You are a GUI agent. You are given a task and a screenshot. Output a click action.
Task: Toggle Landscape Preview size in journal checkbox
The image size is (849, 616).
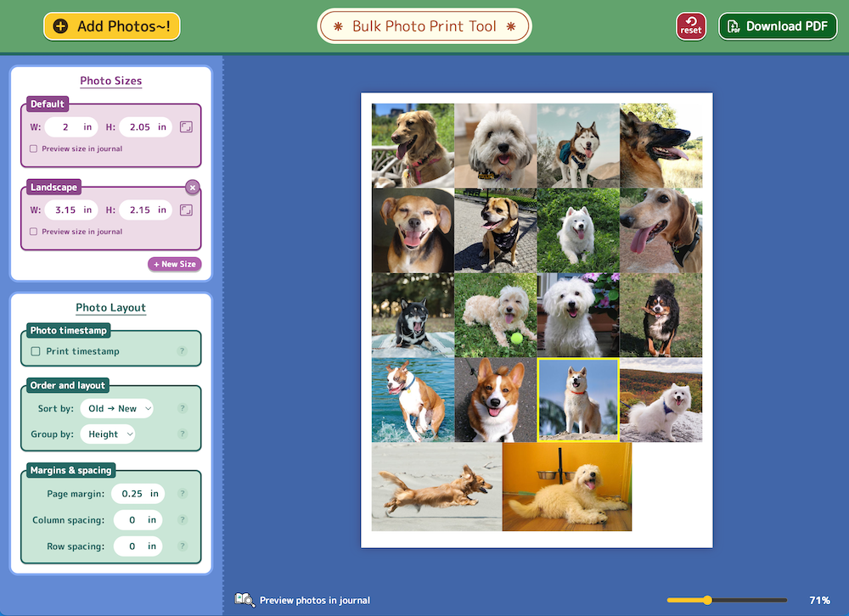point(34,232)
